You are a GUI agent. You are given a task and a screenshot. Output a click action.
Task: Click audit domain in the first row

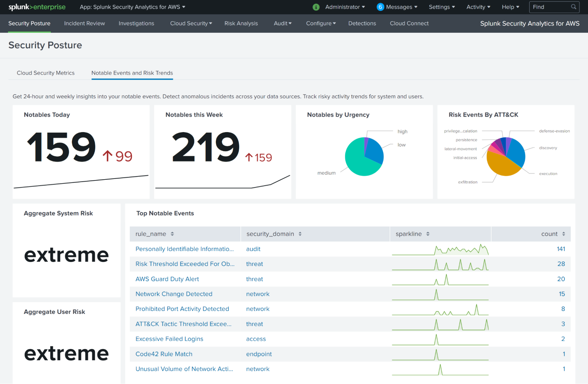(x=253, y=249)
